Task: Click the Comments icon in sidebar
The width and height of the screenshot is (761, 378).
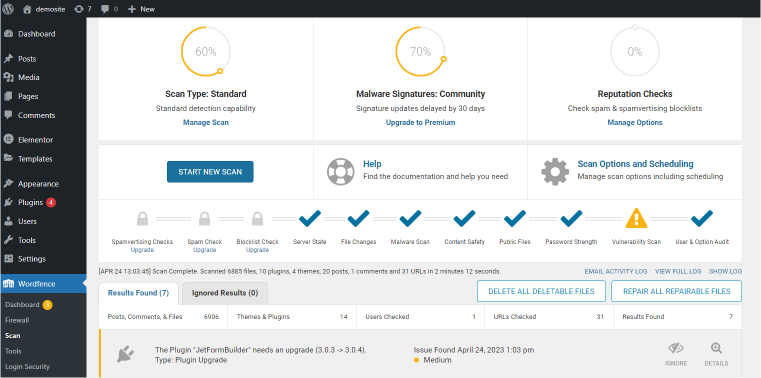Action: 8,115
